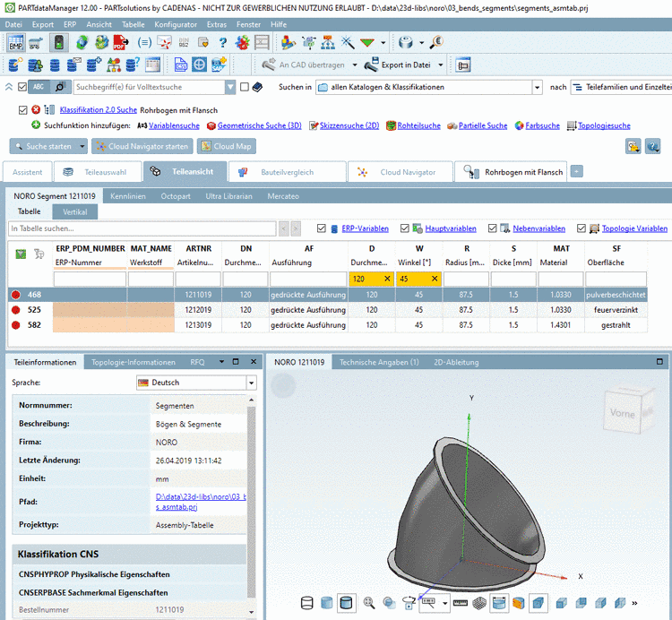The height and width of the screenshot is (620, 672).
Task: Click the Teileinformationen vertical scrollbar
Action: pos(251,502)
